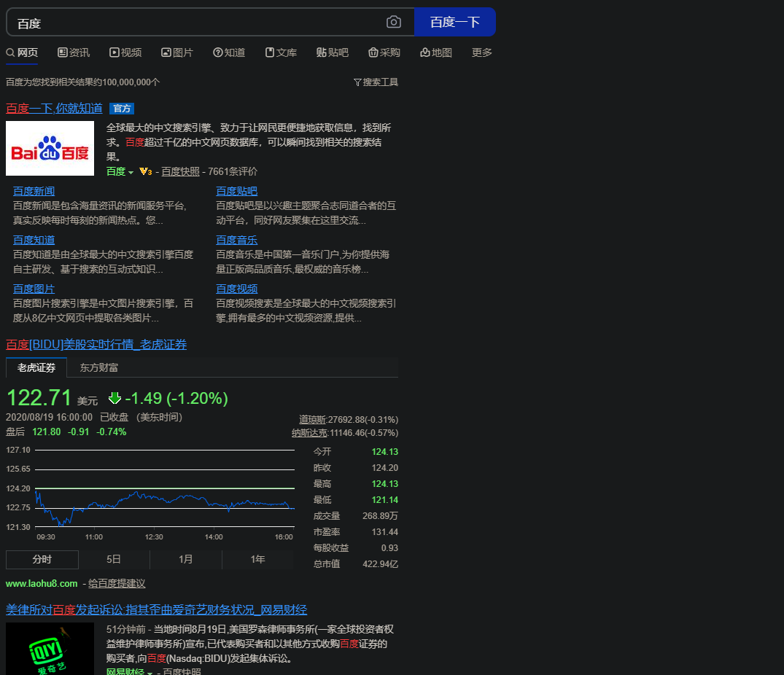Switch to the 东方财富 tab

click(99, 367)
